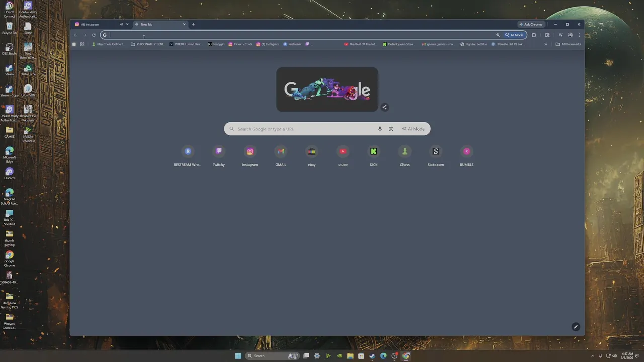Open the Windows Start menu
Screen dimensions: 644x362
click(x=238, y=356)
